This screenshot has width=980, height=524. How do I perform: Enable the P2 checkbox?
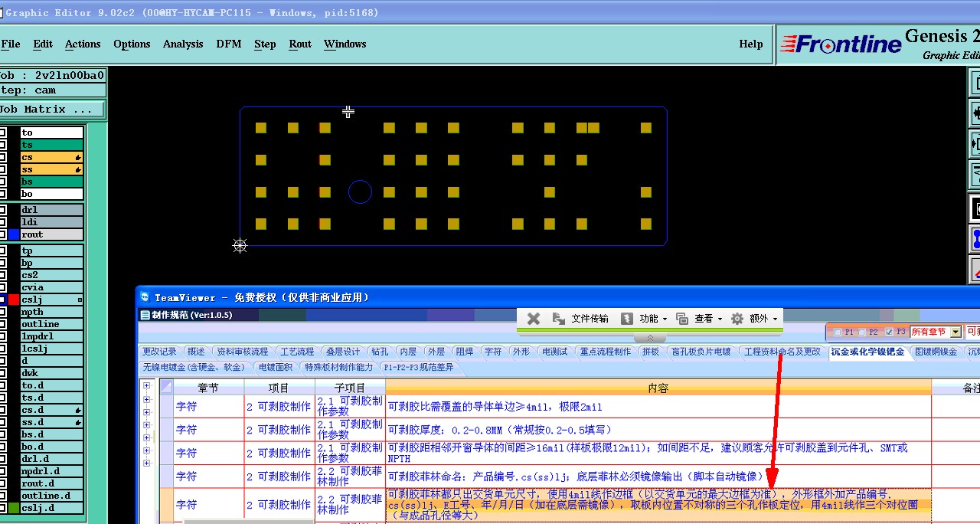(x=861, y=332)
